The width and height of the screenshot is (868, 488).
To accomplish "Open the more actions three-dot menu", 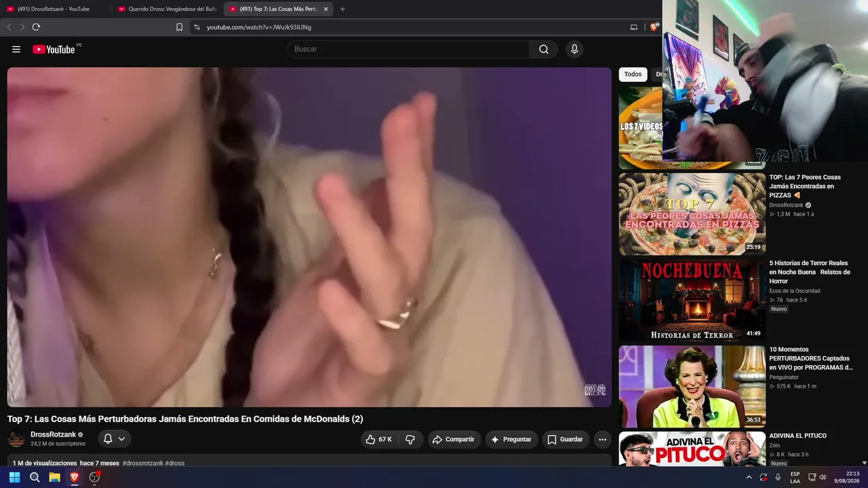I will pos(602,439).
